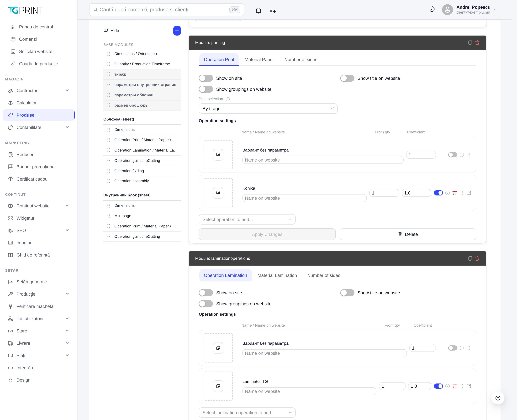
Task: Switch to the Material Lamination tab
Action: [277, 275]
